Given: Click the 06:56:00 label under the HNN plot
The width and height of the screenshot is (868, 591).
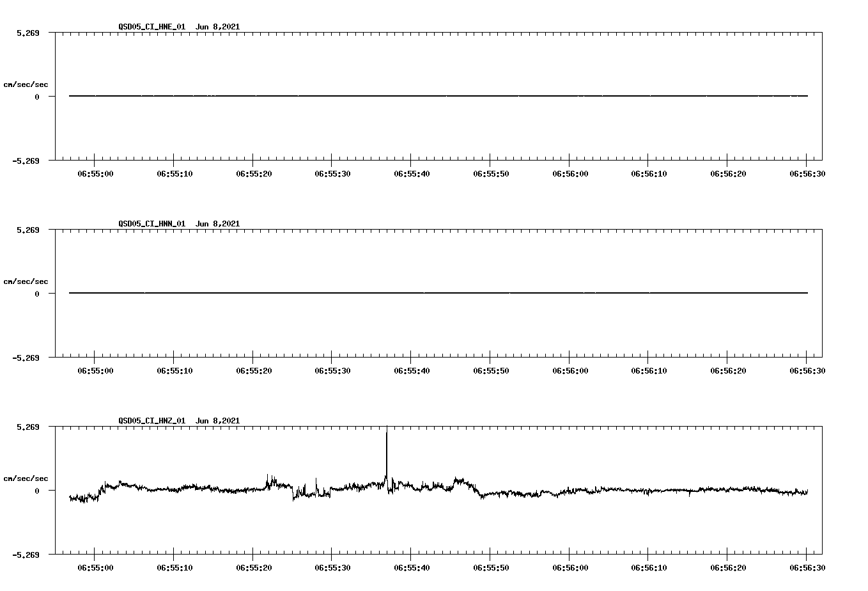Looking at the screenshot, I should (x=570, y=370).
